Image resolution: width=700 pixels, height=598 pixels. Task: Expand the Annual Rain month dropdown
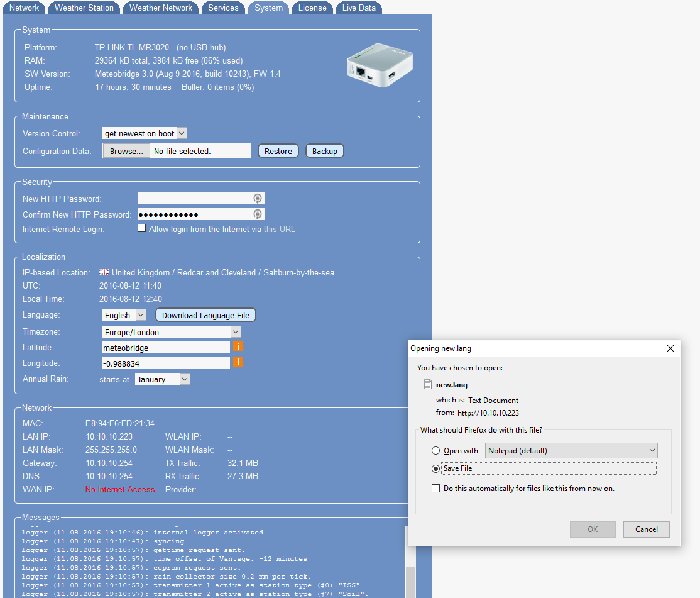click(161, 379)
